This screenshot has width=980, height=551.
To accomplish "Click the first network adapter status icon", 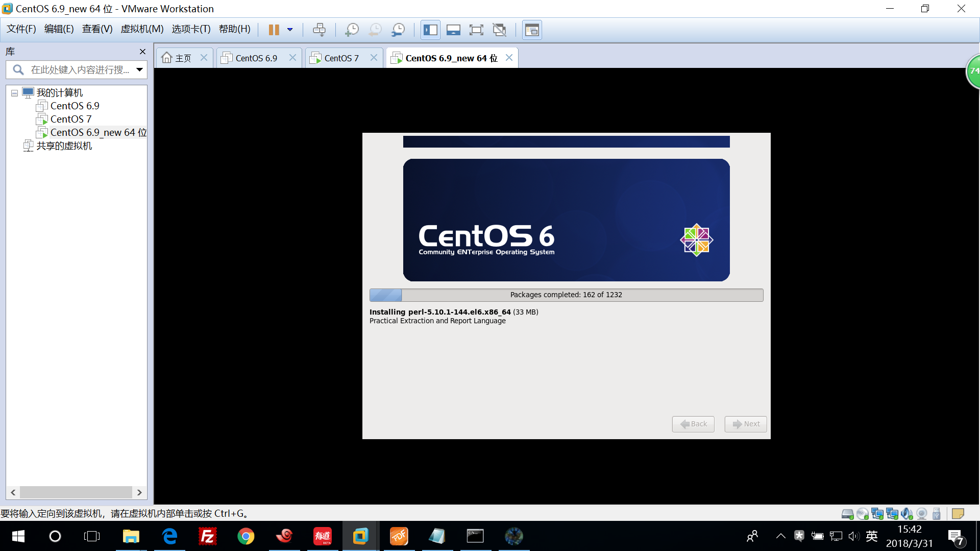I will (x=877, y=514).
